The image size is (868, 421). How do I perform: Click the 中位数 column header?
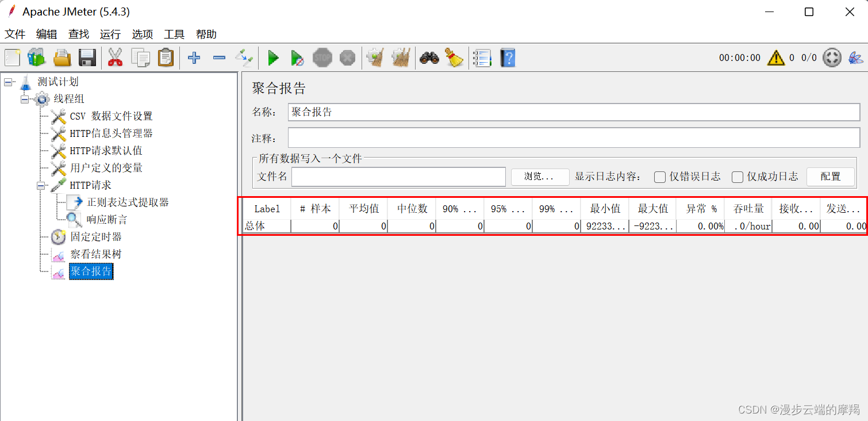point(412,209)
